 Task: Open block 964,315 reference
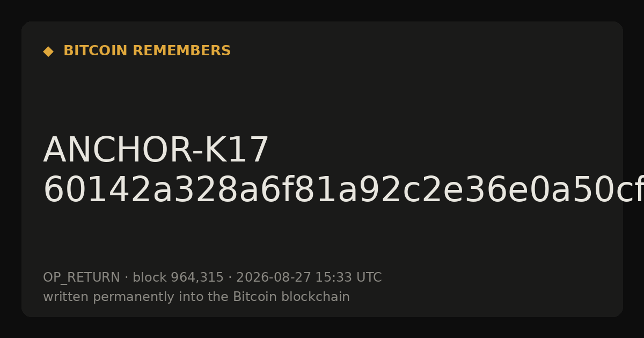tap(178, 278)
